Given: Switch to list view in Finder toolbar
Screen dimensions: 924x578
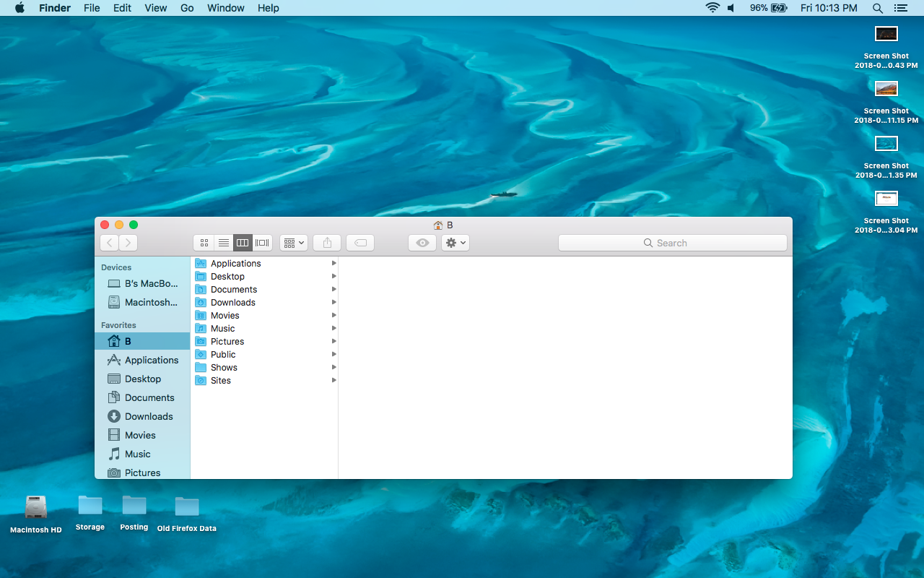Looking at the screenshot, I should 224,243.
